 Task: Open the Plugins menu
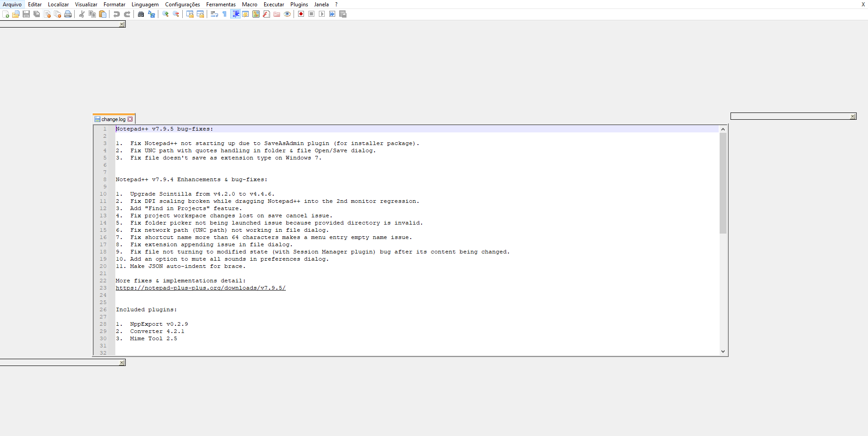pyautogui.click(x=299, y=4)
